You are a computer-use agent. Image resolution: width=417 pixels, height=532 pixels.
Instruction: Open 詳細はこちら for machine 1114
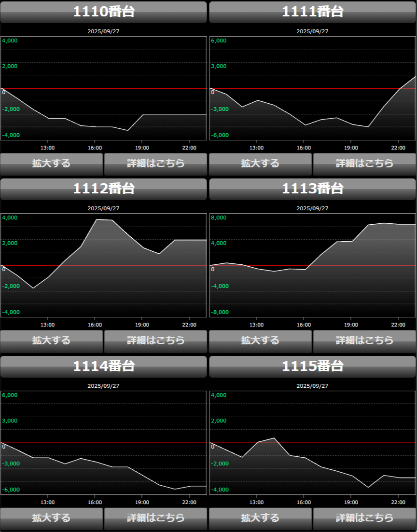point(155,519)
